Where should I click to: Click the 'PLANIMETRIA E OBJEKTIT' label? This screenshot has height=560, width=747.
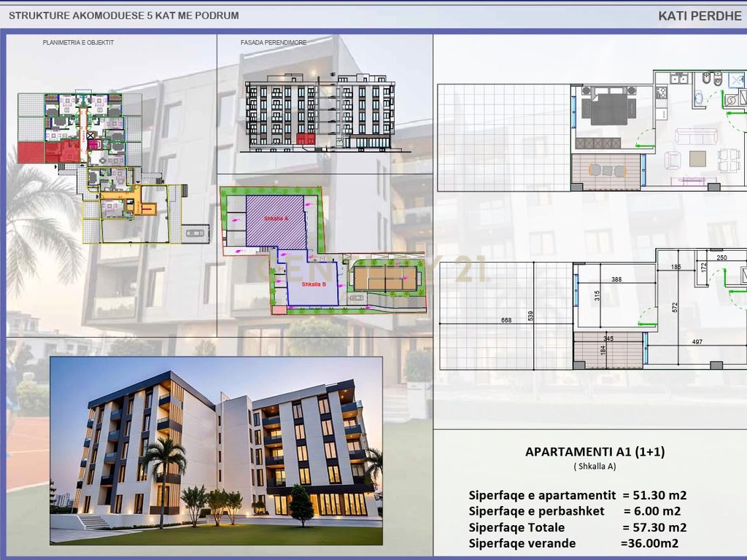[78, 42]
